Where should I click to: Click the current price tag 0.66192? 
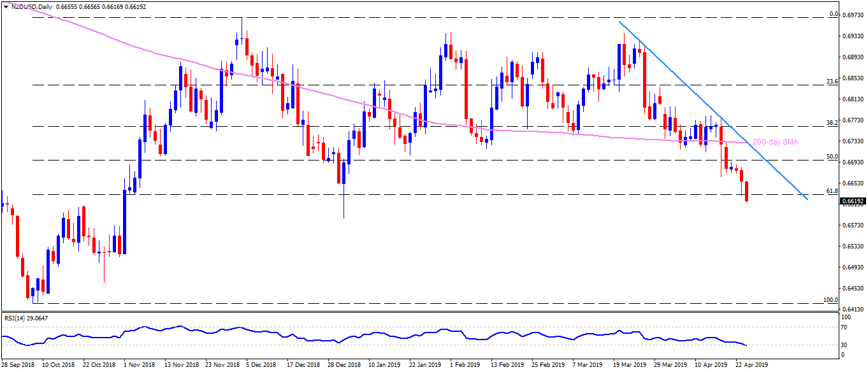coord(853,201)
